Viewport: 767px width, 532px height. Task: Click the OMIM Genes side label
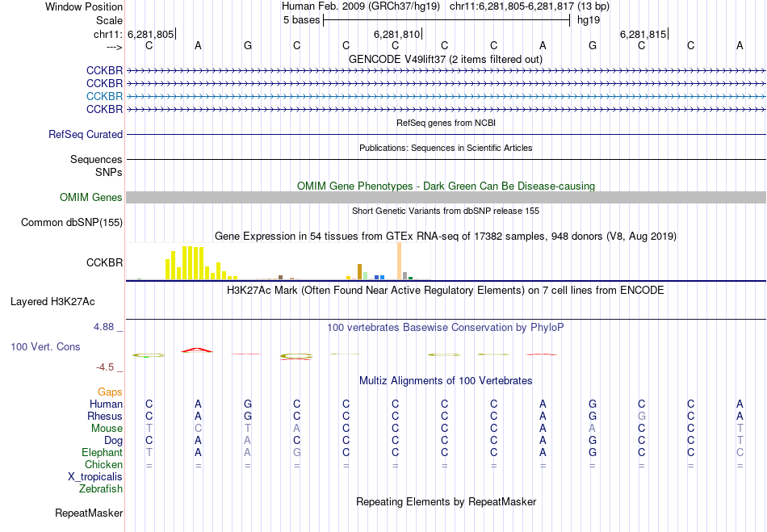click(x=90, y=197)
